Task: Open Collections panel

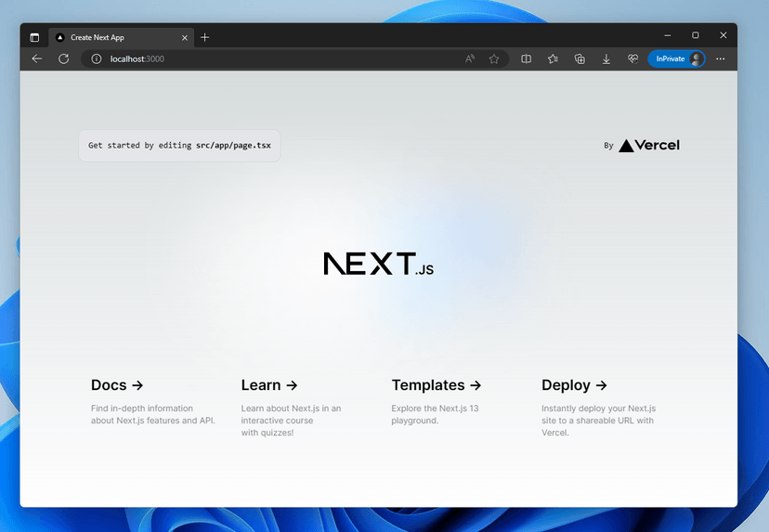Action: (x=580, y=58)
